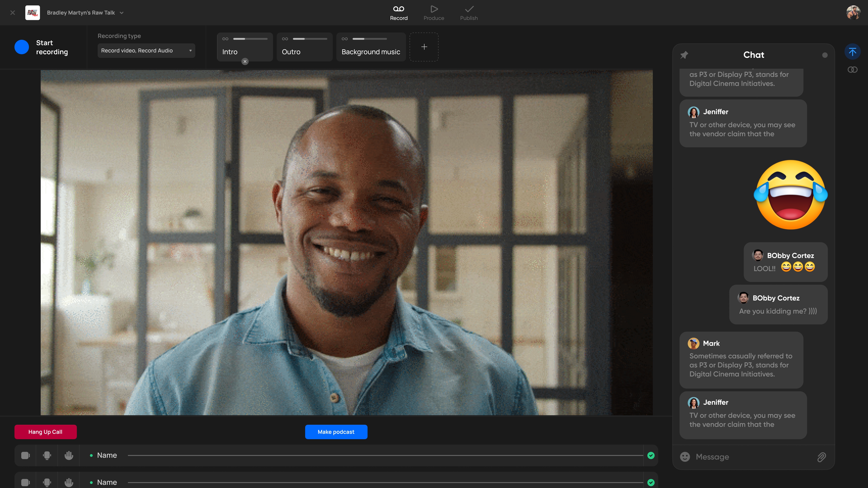Switch to the Publish tab
This screenshot has width=868, height=488.
pyautogui.click(x=469, y=13)
